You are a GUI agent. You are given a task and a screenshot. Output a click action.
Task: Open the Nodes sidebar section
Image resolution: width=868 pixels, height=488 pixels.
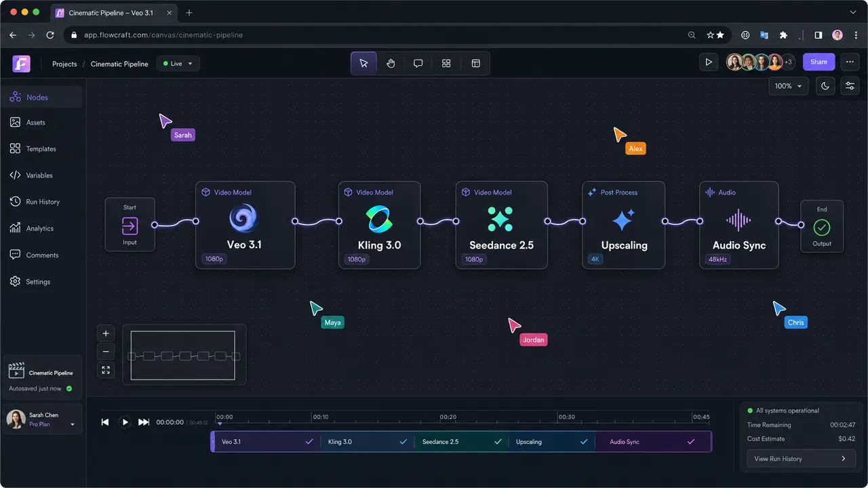(x=41, y=98)
